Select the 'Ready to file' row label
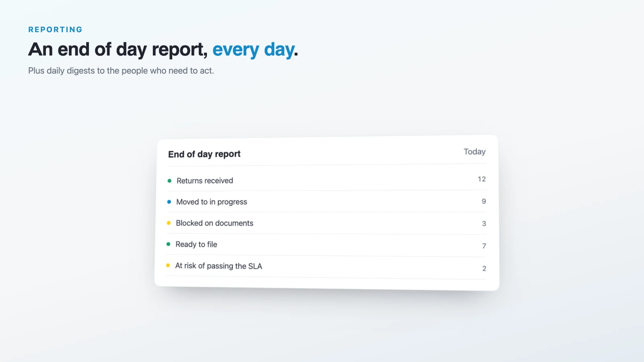 (196, 245)
